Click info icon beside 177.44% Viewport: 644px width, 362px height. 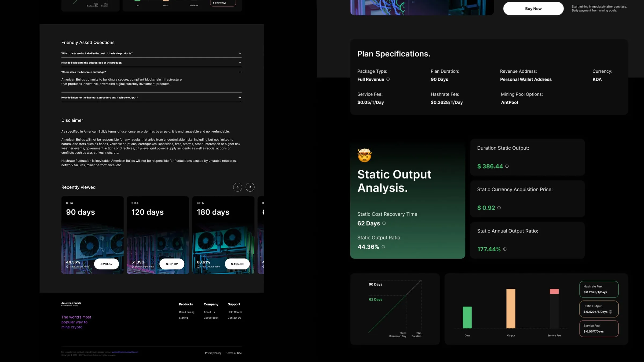tap(505, 249)
